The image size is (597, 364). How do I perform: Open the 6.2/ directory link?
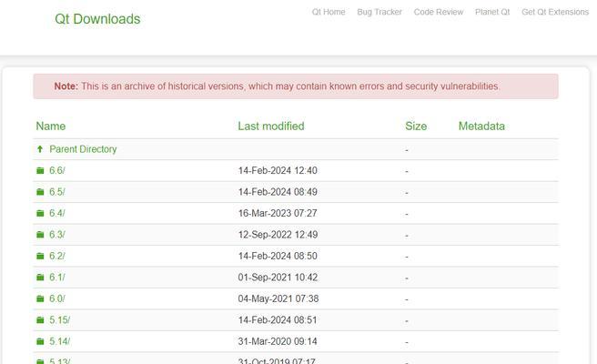(x=57, y=256)
